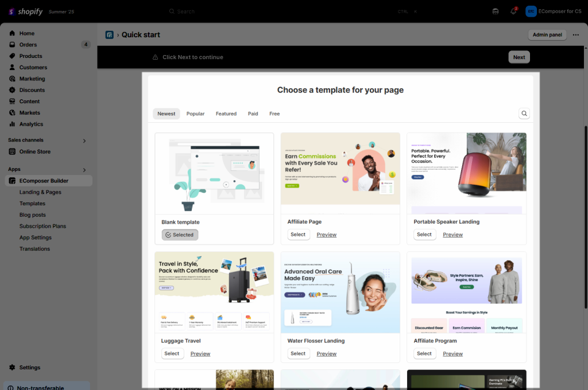
Task: Click the Portable Speaker Landing thumbnail
Action: point(466,173)
